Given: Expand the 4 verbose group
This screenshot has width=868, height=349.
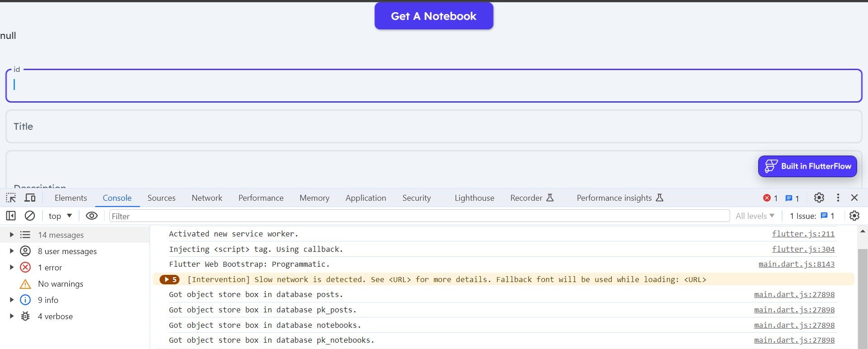Looking at the screenshot, I should coord(12,316).
